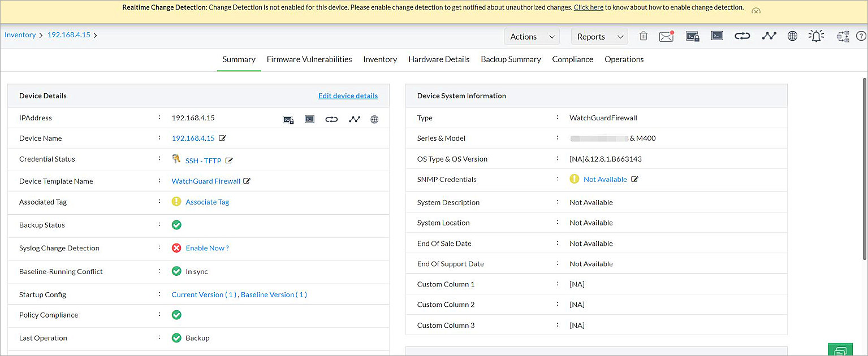Click the alarm bell icon in the toolbar
Screen dimensions: 868x356
tap(816, 36)
